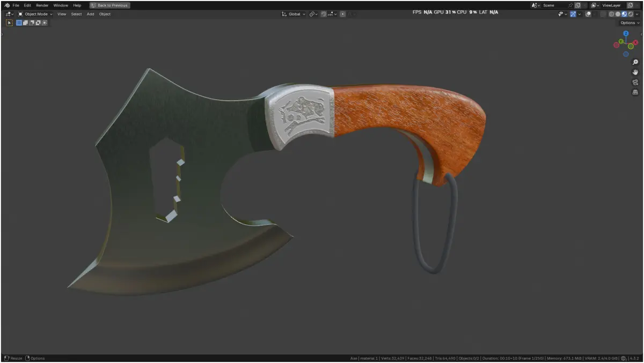
Task: Open the editor type selector dropdown
Action: pos(10,14)
